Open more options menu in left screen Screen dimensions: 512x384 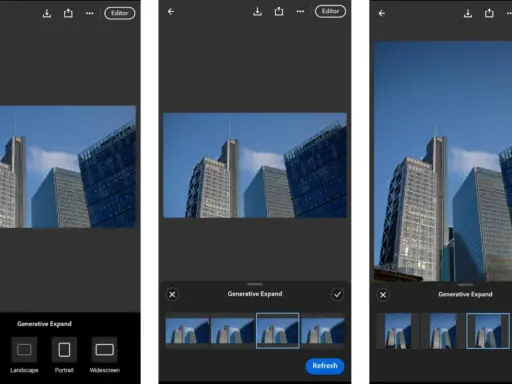click(x=90, y=13)
